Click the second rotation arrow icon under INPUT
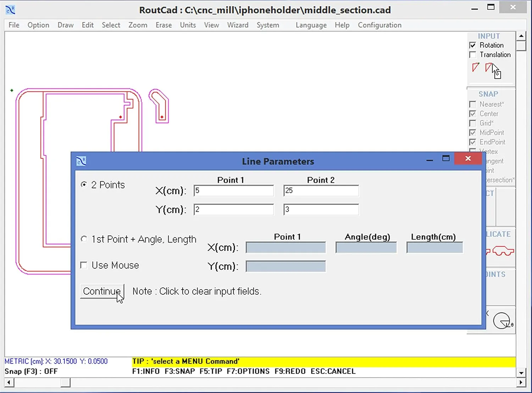Viewport: 532px width, 393px height. 489,67
